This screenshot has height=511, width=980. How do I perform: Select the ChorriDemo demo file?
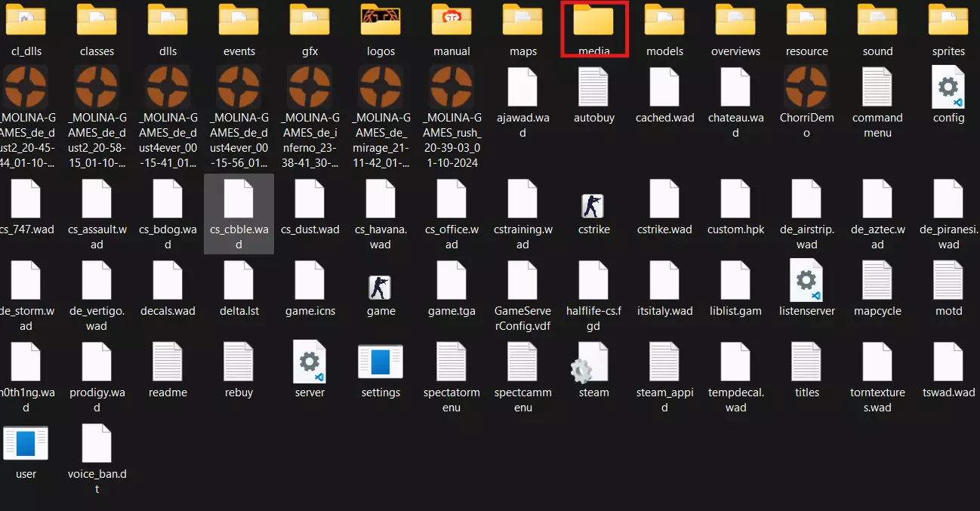pyautogui.click(x=806, y=101)
